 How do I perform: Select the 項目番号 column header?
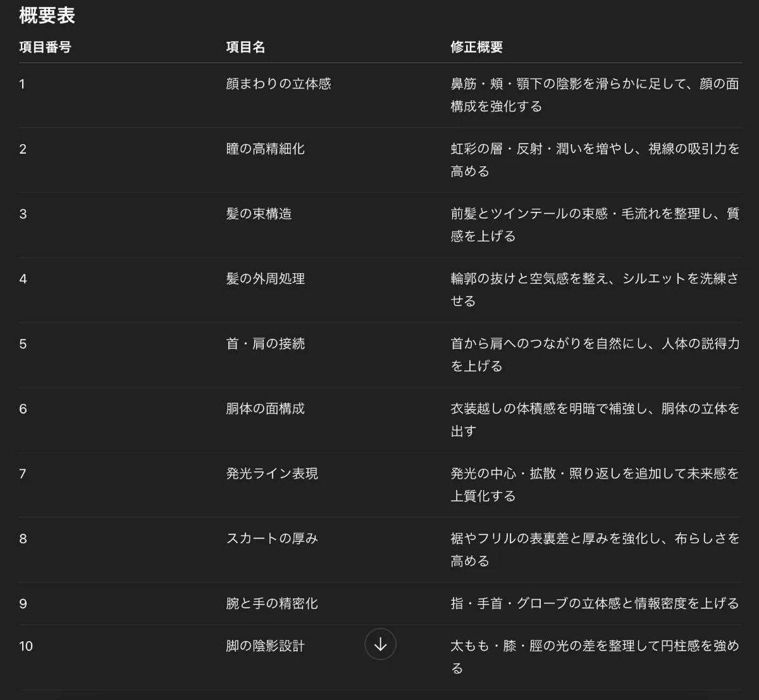click(x=44, y=47)
